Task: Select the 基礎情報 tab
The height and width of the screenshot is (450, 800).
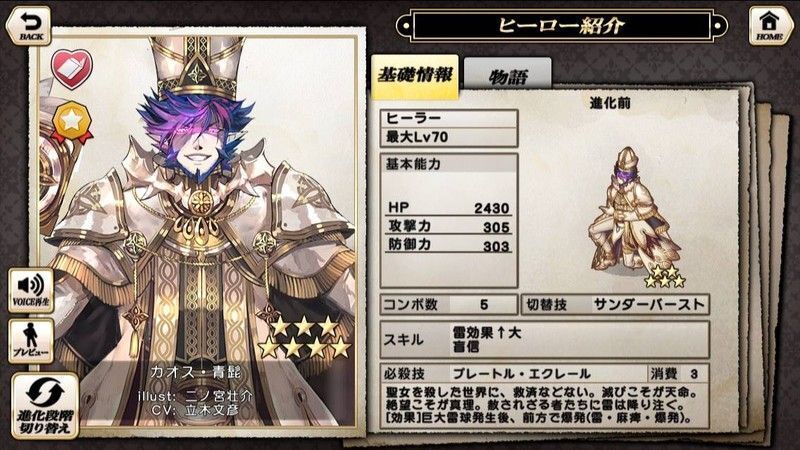Action: coord(415,77)
